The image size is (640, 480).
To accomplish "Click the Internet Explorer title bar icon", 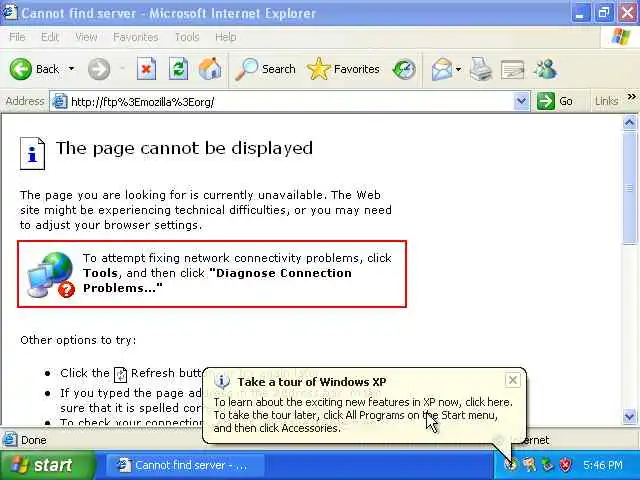I will (10, 12).
